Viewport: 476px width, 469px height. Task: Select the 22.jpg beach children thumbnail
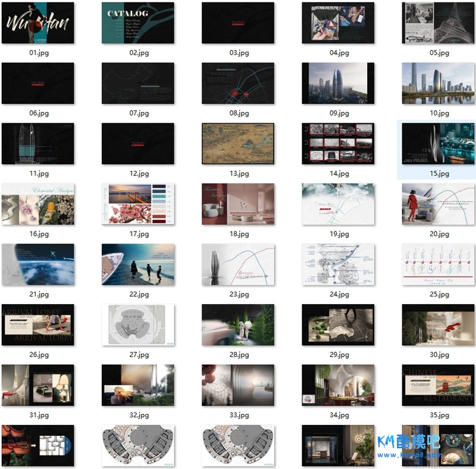tap(138, 264)
